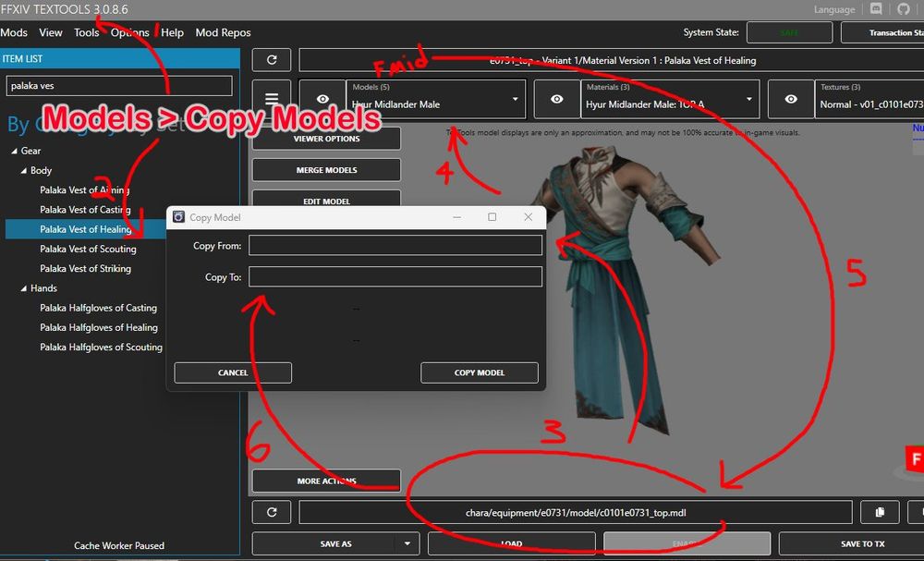Reload the file path with bottom refresh icon

(272, 512)
